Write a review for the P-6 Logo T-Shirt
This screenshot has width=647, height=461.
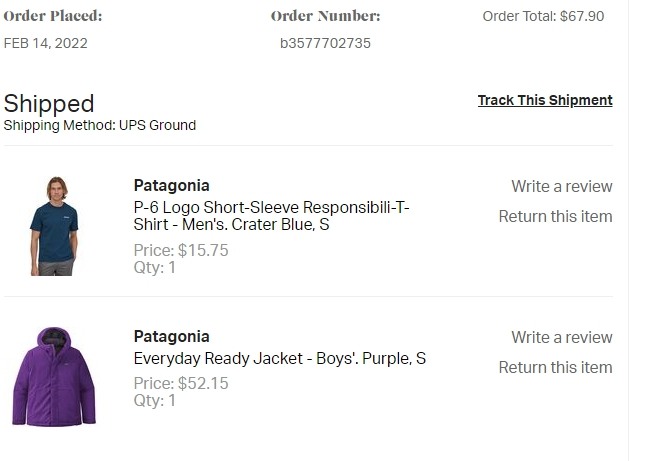562,186
